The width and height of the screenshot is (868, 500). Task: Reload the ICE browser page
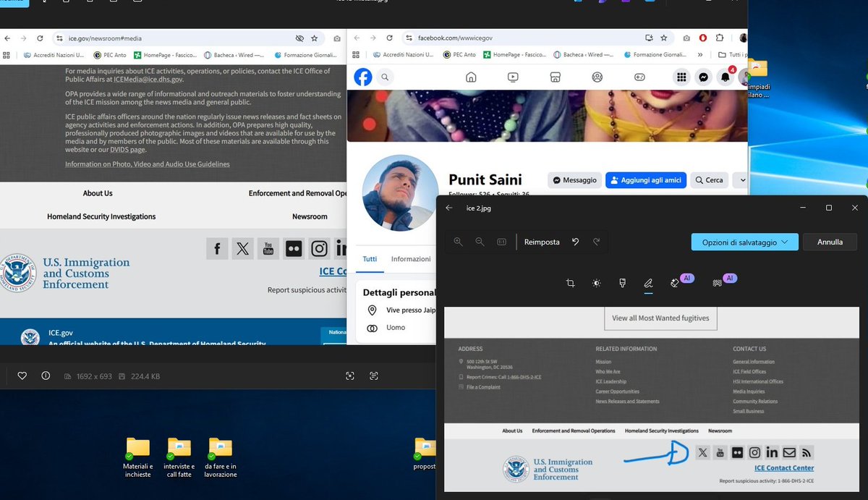tap(40, 38)
